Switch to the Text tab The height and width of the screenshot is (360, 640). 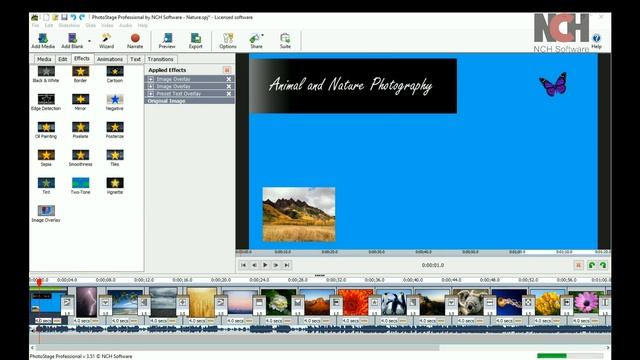[x=135, y=59]
